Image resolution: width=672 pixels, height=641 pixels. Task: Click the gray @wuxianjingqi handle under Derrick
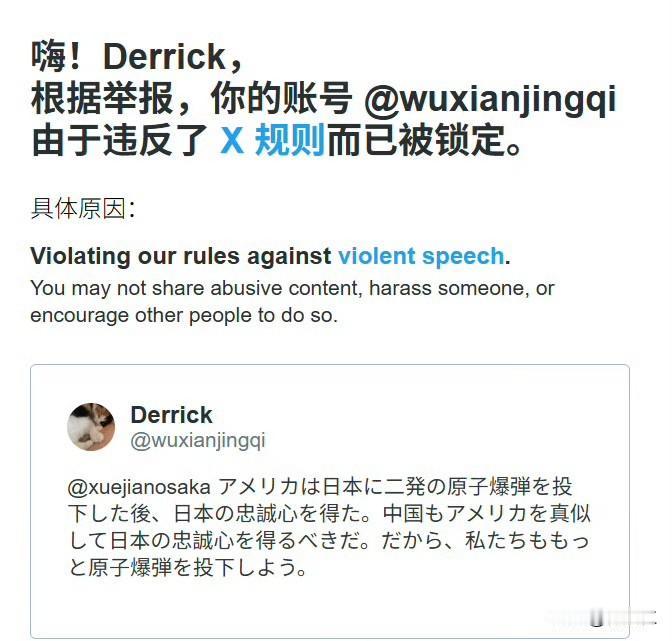point(198,441)
